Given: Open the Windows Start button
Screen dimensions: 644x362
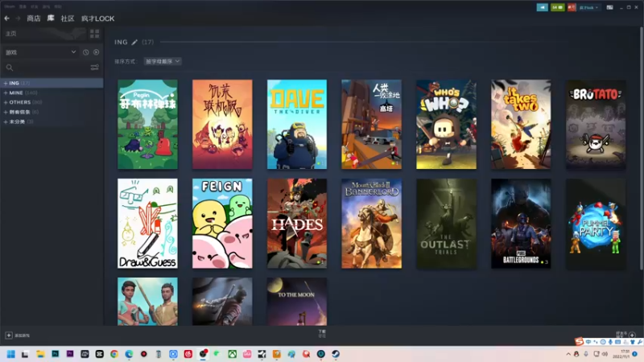Looking at the screenshot, I should [x=11, y=354].
